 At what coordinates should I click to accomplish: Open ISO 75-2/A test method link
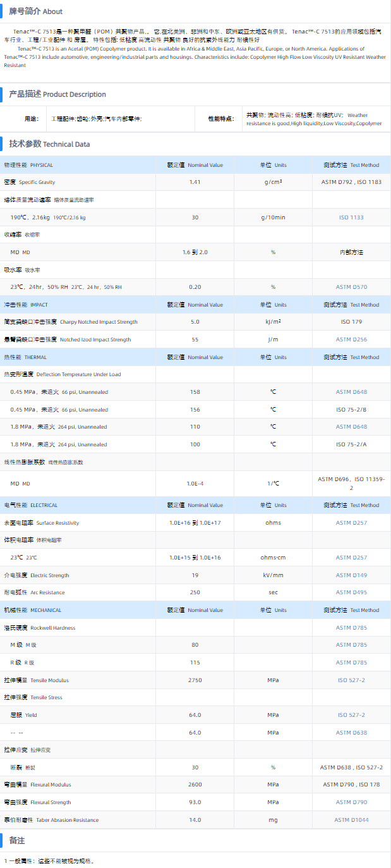pyautogui.click(x=351, y=444)
